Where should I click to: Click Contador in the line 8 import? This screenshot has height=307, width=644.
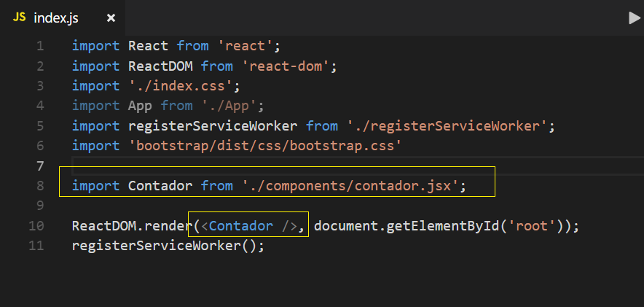click(x=160, y=186)
